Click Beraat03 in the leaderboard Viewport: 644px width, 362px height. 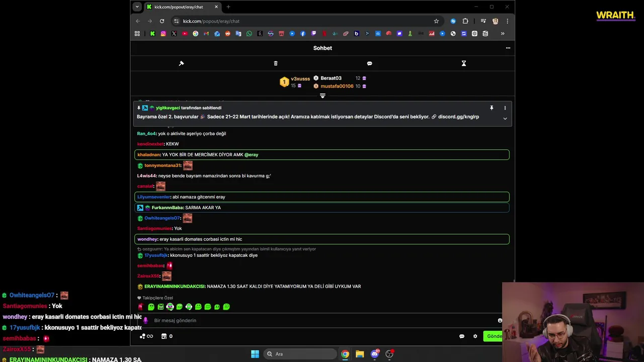click(331, 78)
